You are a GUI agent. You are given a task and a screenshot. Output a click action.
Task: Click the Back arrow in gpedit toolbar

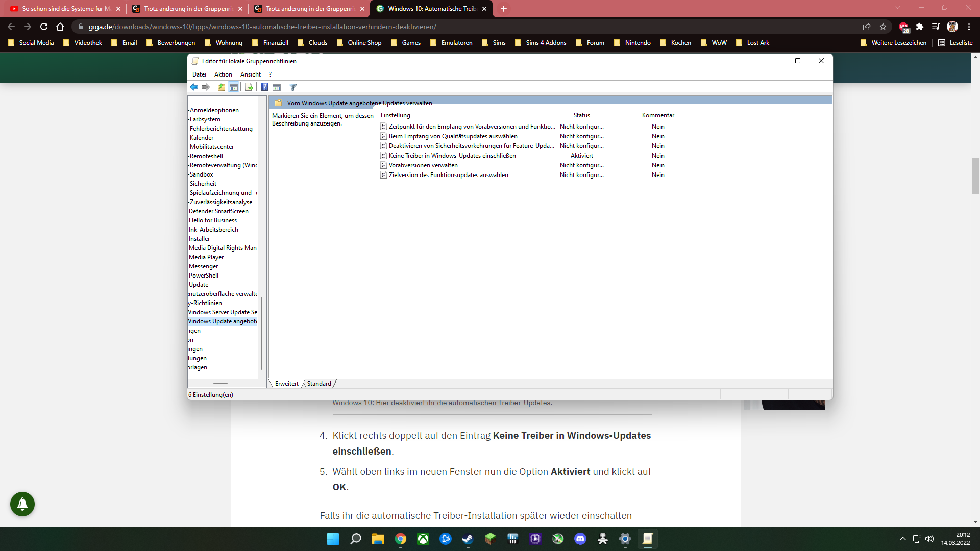194,87
